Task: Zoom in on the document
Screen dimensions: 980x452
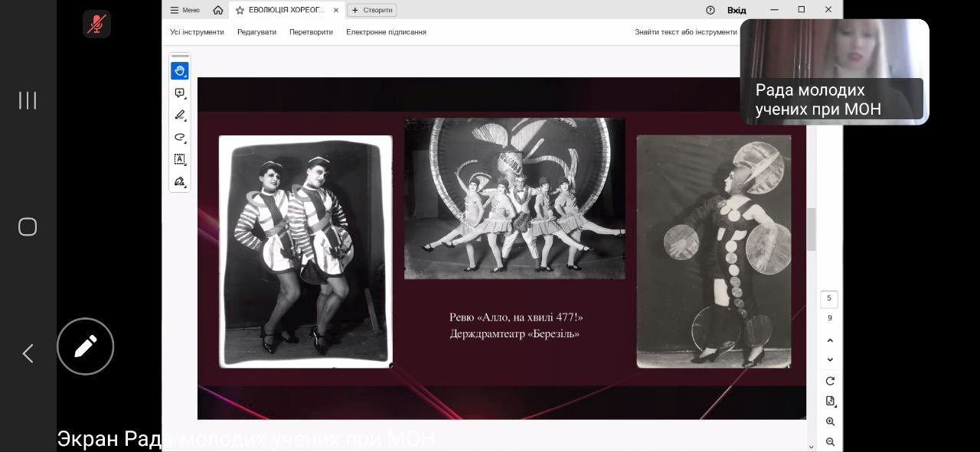Action: (830, 421)
